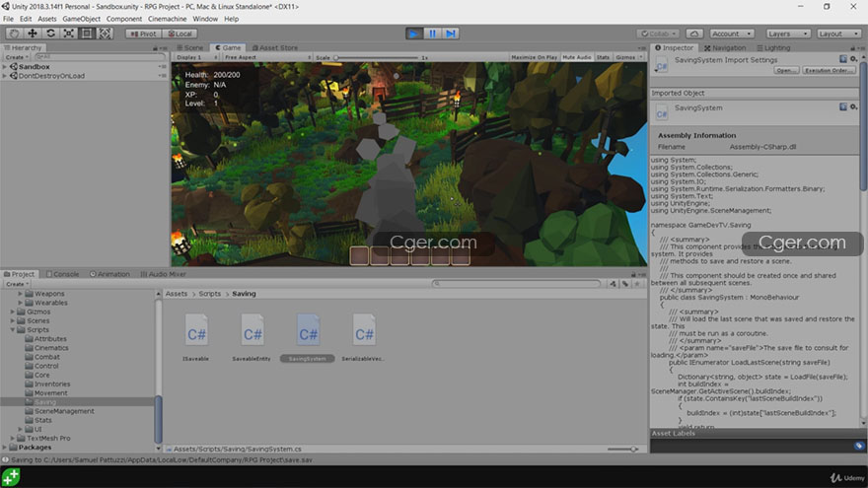Expand the Packages folder
This screenshot has height=488, width=868.
coord(5,447)
